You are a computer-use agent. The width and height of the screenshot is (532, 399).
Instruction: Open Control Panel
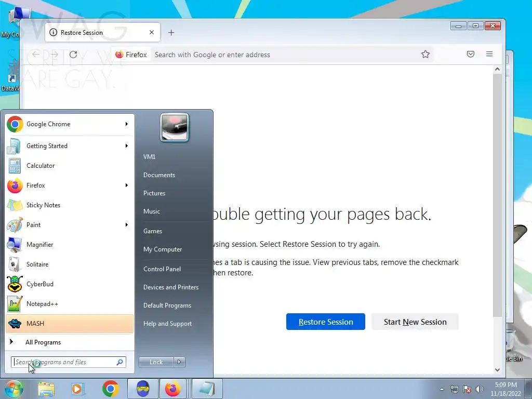coord(162,269)
